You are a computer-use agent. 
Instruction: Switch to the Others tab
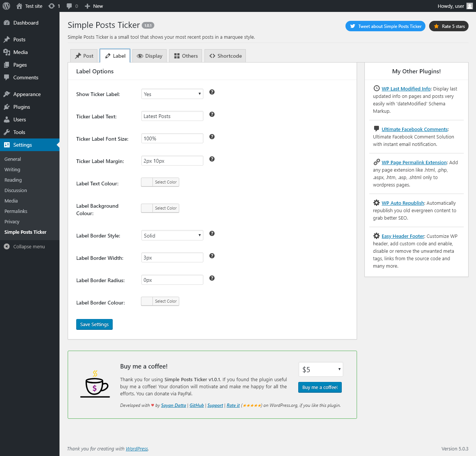pyautogui.click(x=186, y=56)
